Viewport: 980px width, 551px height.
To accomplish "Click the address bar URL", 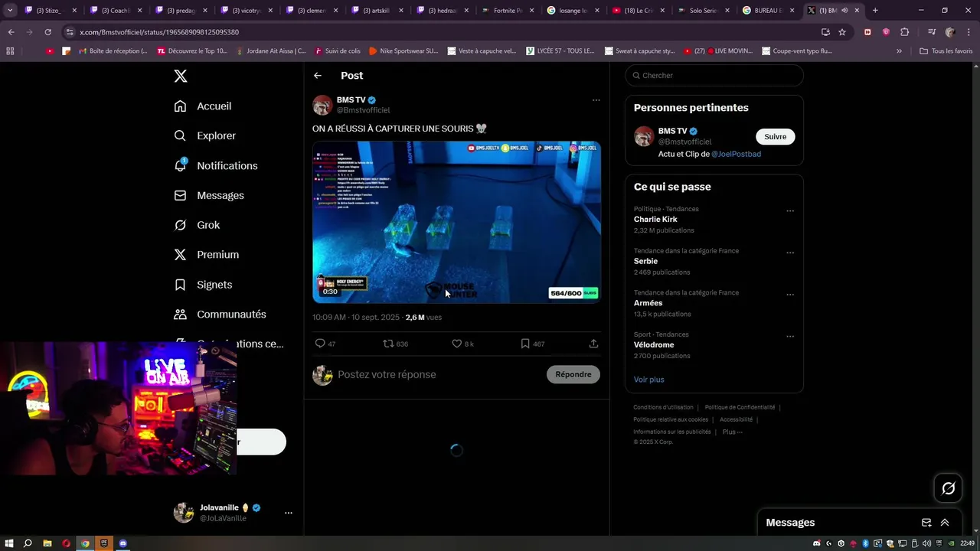I will click(x=159, y=32).
